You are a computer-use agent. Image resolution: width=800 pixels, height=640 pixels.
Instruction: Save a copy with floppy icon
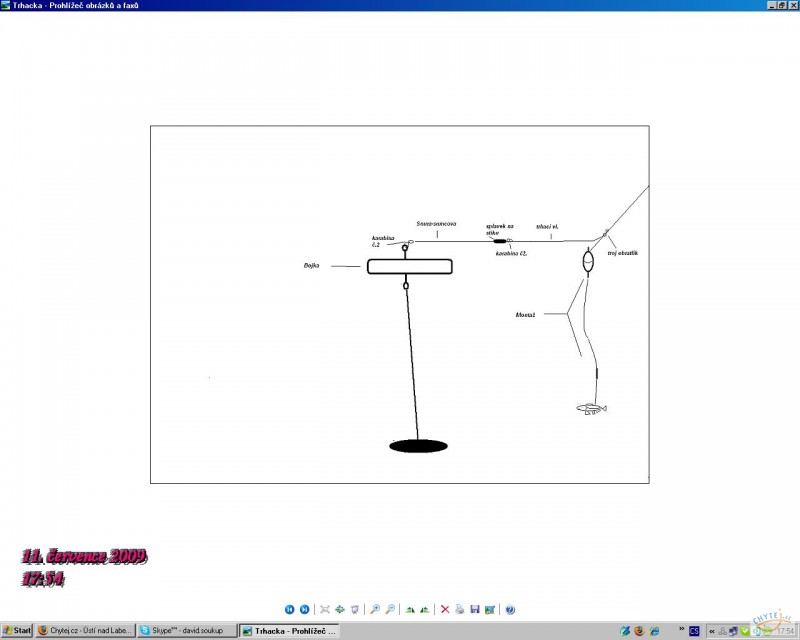(x=475, y=609)
